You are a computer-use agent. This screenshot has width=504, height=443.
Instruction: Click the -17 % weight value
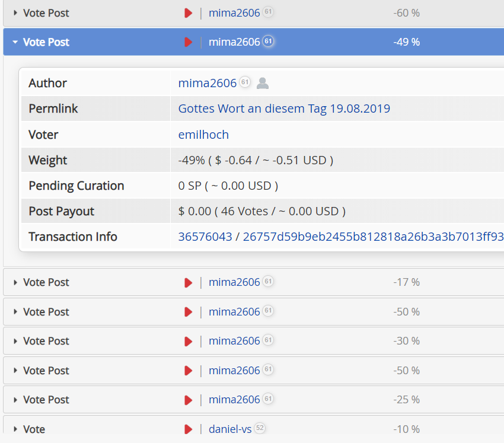click(x=406, y=282)
